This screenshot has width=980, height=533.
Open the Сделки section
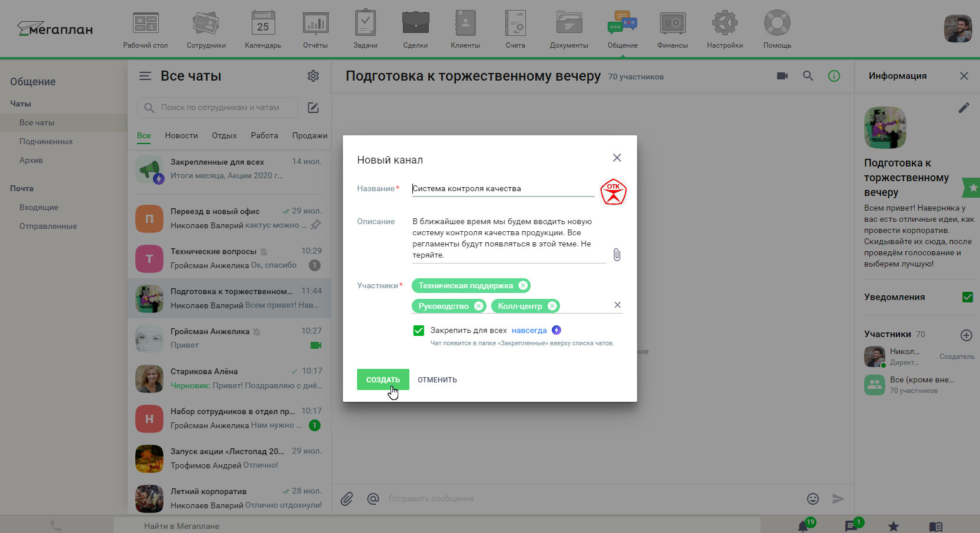[415, 29]
